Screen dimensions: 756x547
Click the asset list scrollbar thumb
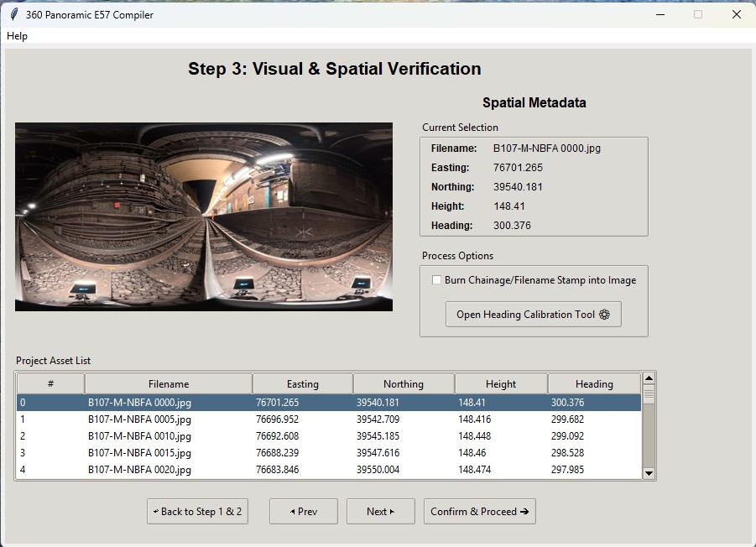pyautogui.click(x=649, y=394)
